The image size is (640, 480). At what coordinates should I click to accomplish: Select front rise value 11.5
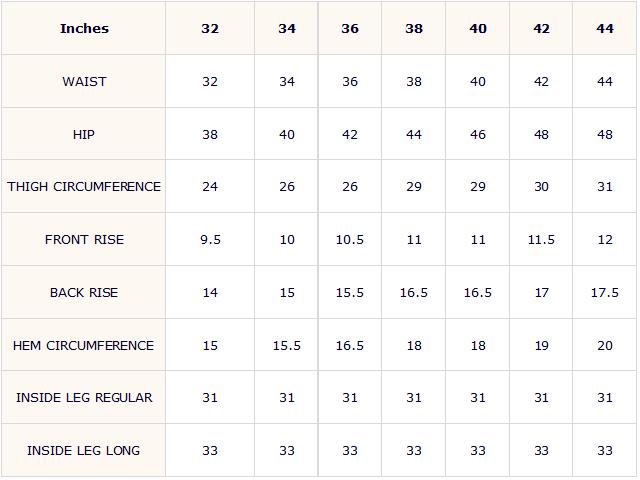pos(541,240)
